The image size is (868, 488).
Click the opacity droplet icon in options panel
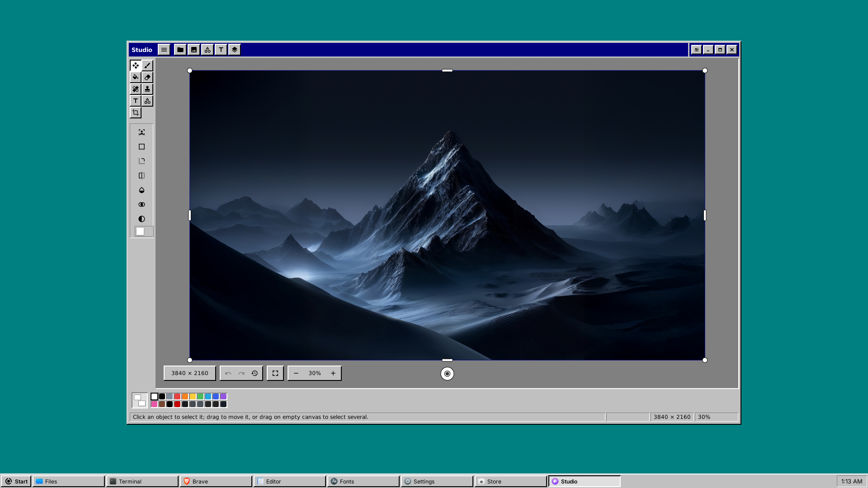[x=142, y=190]
